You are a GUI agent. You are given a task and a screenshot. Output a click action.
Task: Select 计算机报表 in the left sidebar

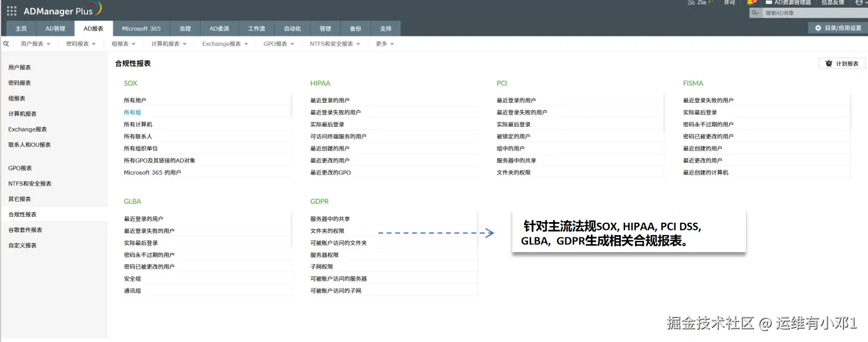(x=22, y=114)
